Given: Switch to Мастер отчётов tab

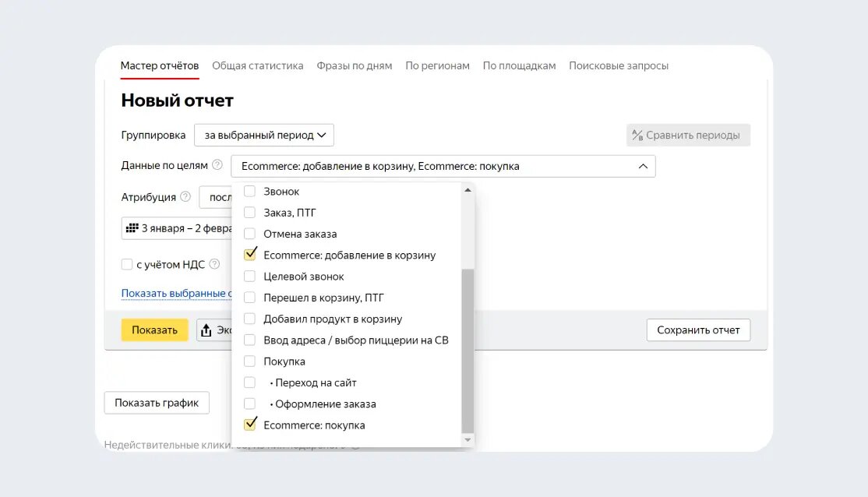Looking at the screenshot, I should (x=160, y=65).
